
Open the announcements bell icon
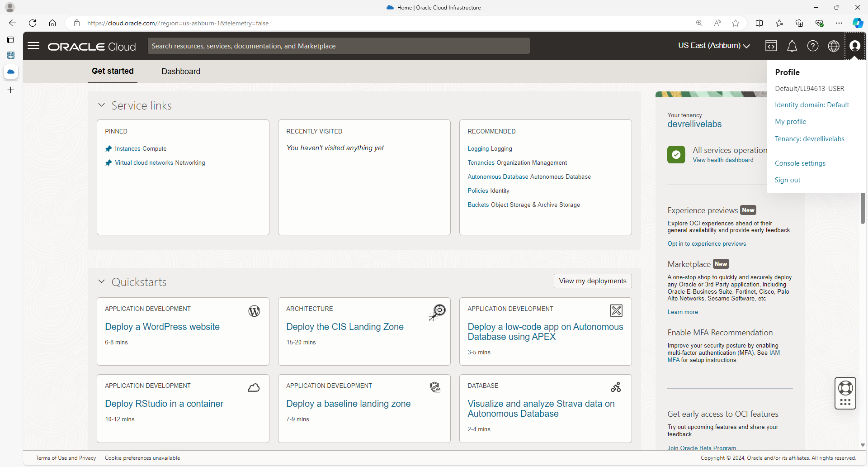[x=792, y=46]
